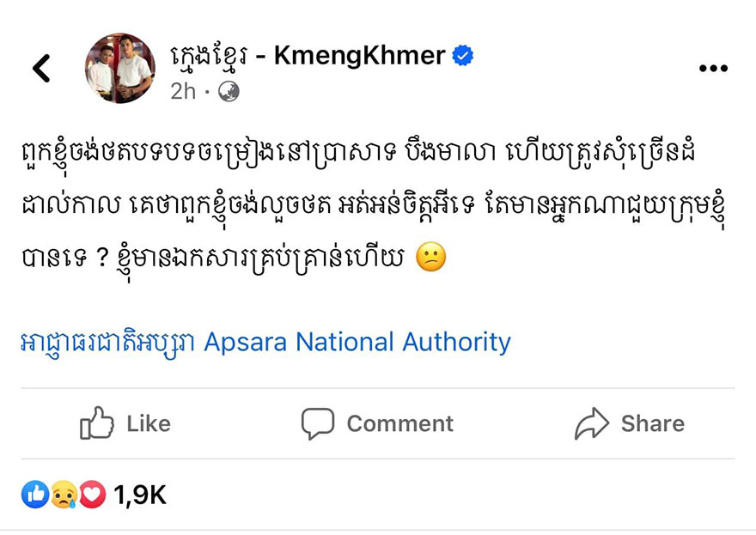The height and width of the screenshot is (535, 756).
Task: Click the crying sad reaction icon
Action: coord(64,495)
